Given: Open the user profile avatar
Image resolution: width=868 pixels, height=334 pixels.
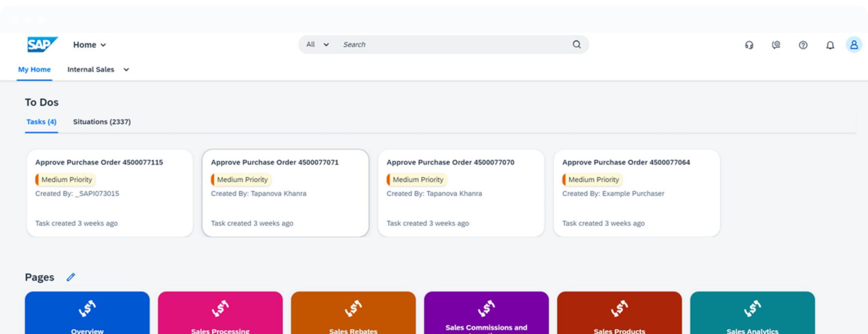Looking at the screenshot, I should [854, 45].
